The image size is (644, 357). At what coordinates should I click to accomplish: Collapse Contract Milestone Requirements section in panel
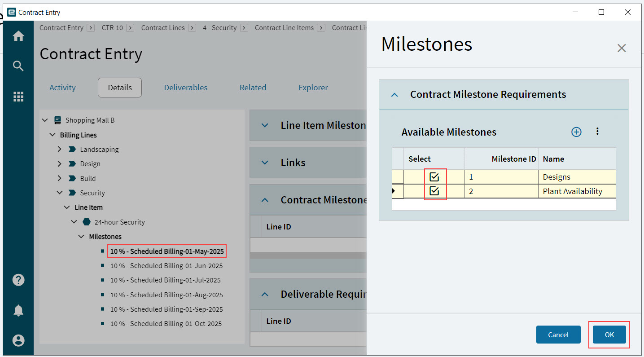point(394,95)
